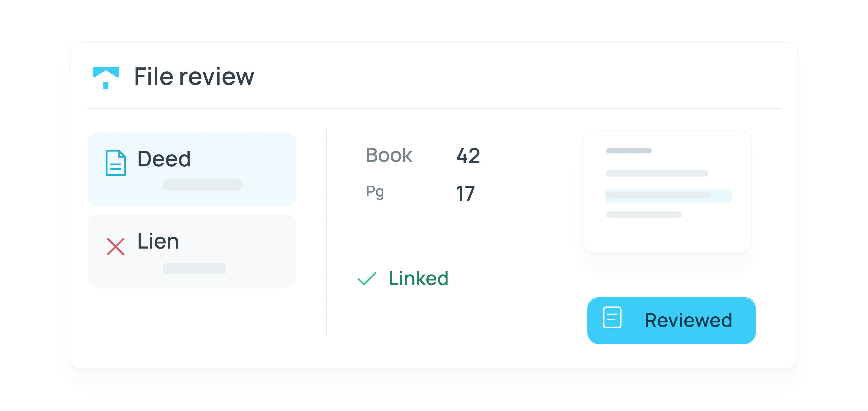Click the Book value 42
The width and height of the screenshot is (868, 411).
[468, 156]
